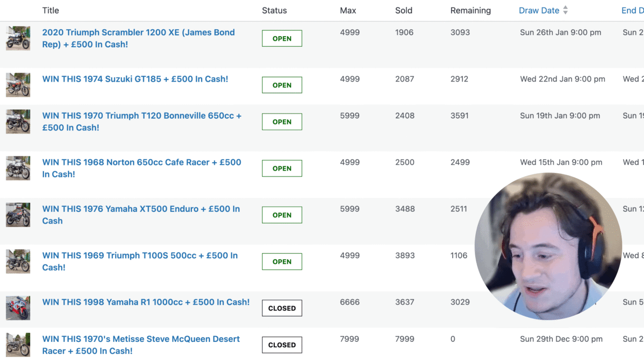Click the Metisse Desert Racer thumbnail

click(x=18, y=345)
